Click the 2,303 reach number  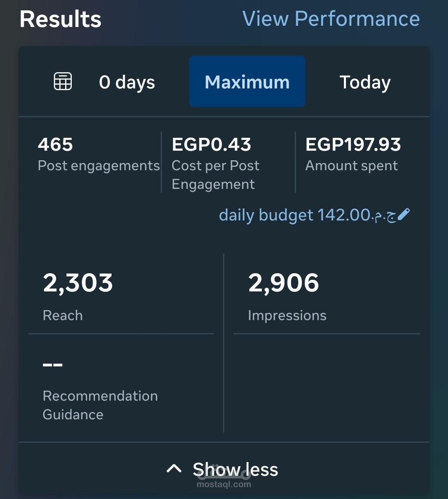coord(78,283)
